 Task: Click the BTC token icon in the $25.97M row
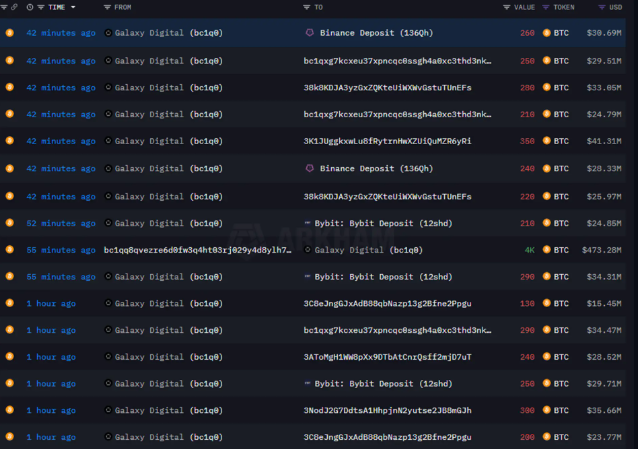coord(547,196)
